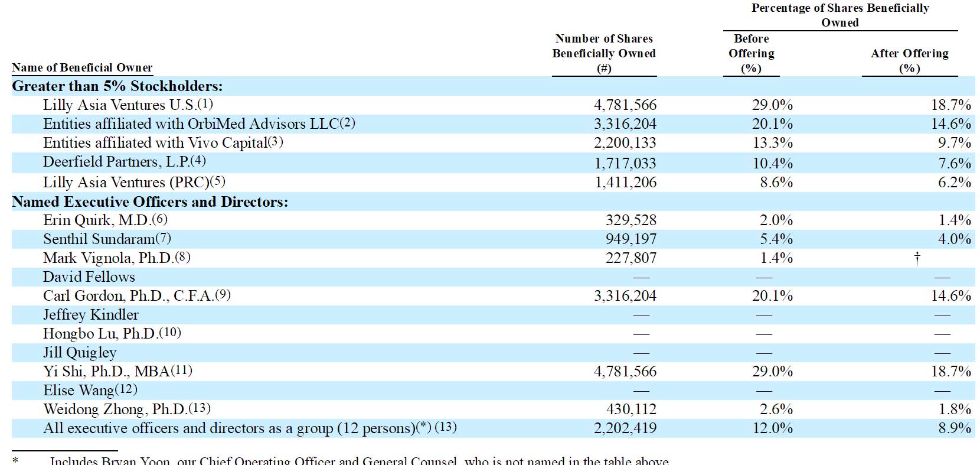Select the 'Number of Shares Beneficially Owned' header
The image size is (980, 465).
pos(604,53)
